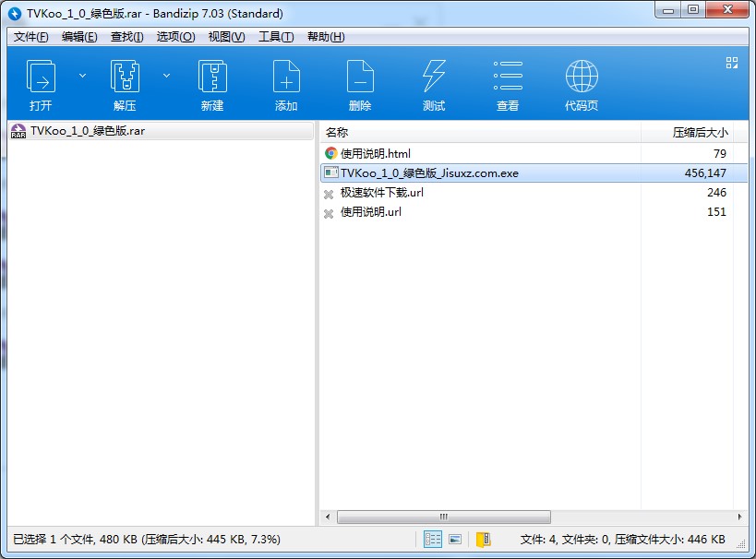Click the yellow archive info icon in status bar
756x559 pixels.
(483, 540)
